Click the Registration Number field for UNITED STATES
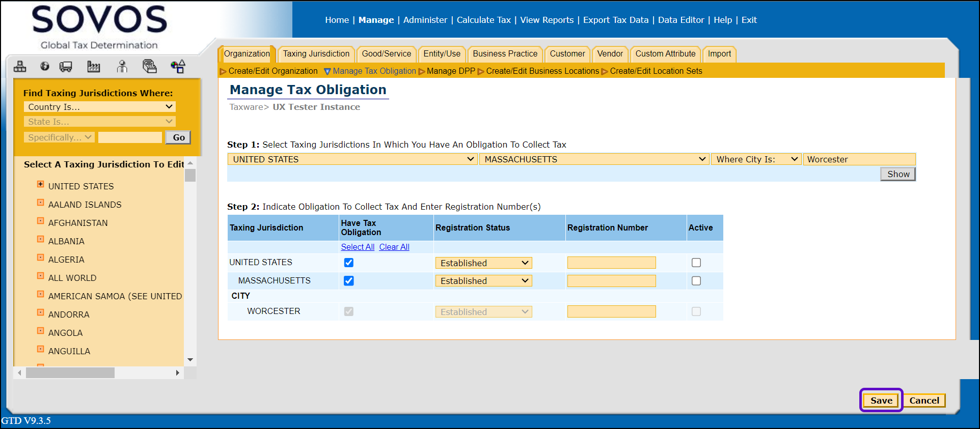This screenshot has height=429, width=980. pyautogui.click(x=611, y=263)
